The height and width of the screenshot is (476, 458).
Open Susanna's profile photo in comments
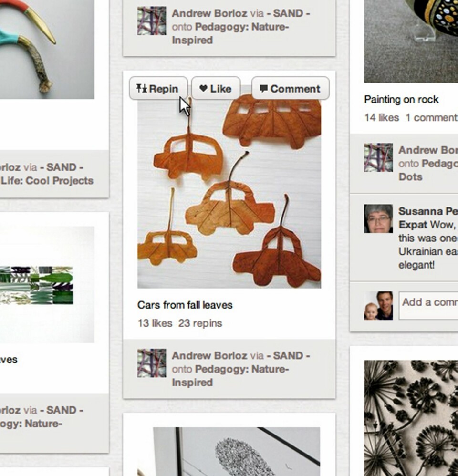pyautogui.click(x=378, y=218)
